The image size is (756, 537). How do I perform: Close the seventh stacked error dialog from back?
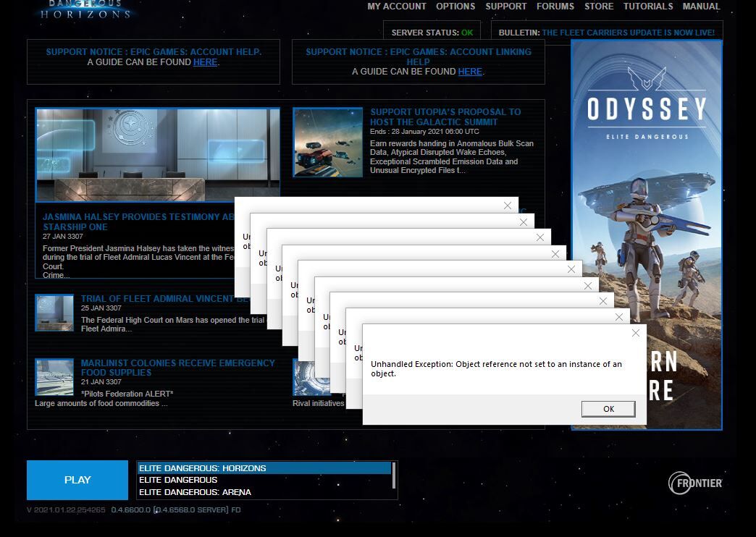click(603, 301)
